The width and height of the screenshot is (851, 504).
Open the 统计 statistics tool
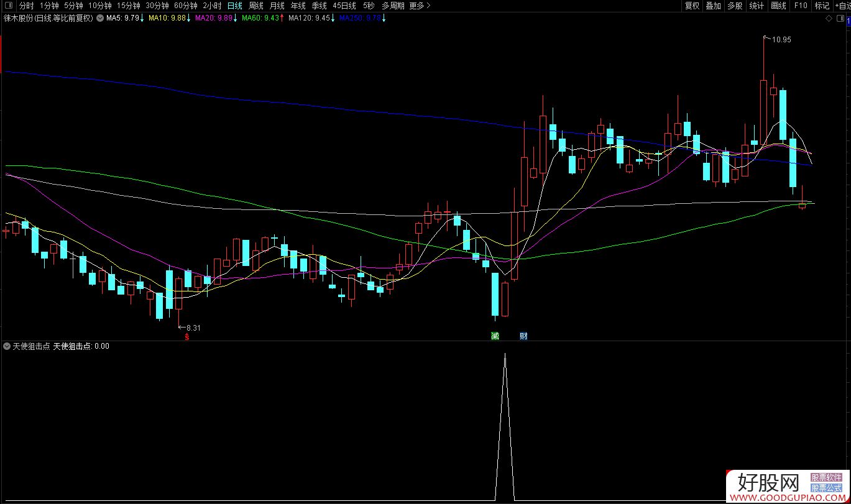(757, 6)
